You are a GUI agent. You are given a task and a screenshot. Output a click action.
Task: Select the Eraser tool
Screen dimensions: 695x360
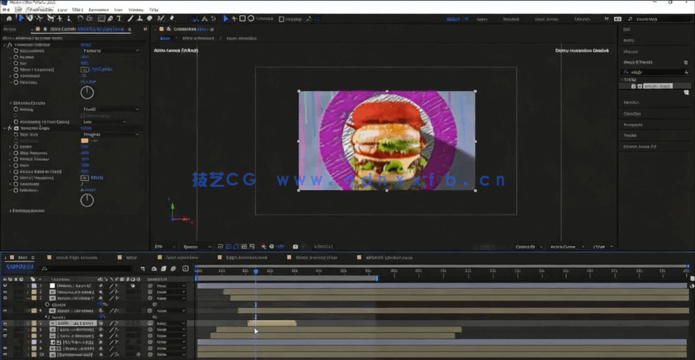tap(149, 19)
